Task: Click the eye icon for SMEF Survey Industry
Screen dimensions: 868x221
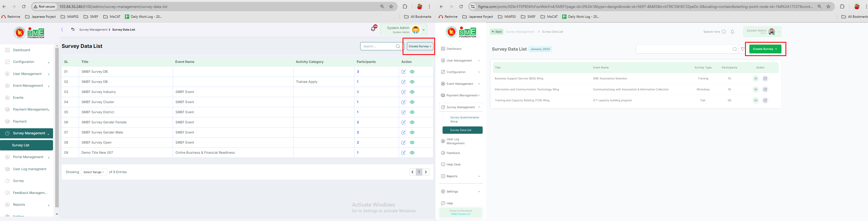Action: tap(412, 92)
